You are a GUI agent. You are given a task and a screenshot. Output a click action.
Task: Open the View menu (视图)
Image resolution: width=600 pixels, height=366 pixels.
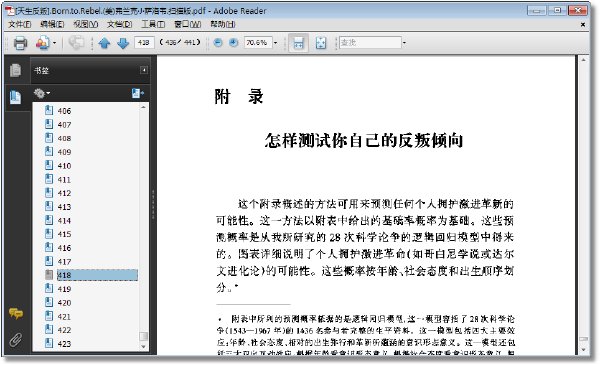(x=85, y=24)
